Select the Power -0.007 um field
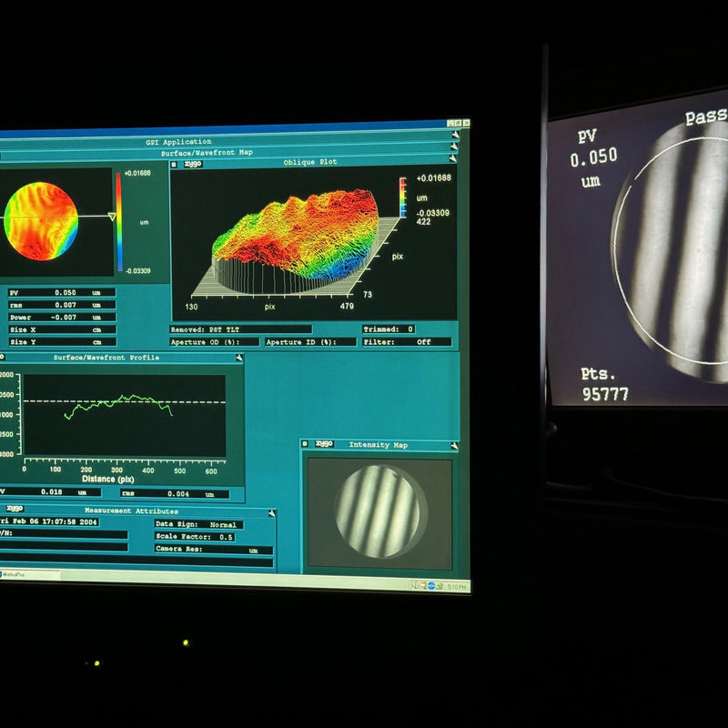Viewport: 728px width, 728px height. tap(61, 318)
